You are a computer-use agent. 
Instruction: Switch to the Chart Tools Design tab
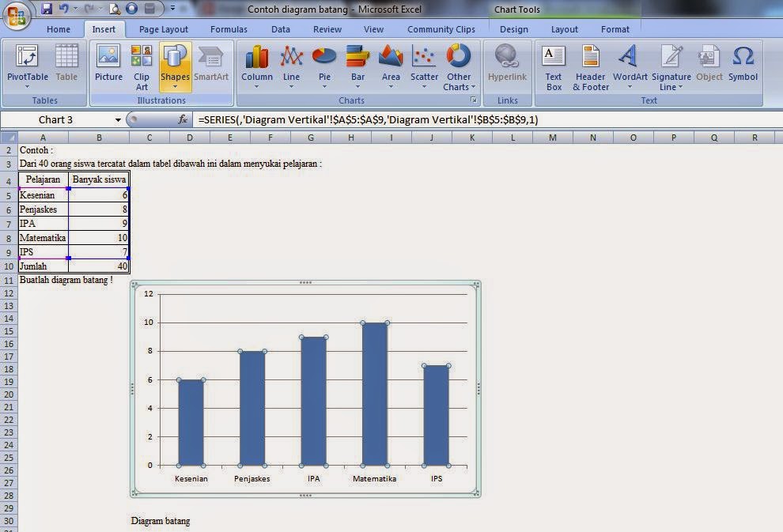tap(514, 29)
